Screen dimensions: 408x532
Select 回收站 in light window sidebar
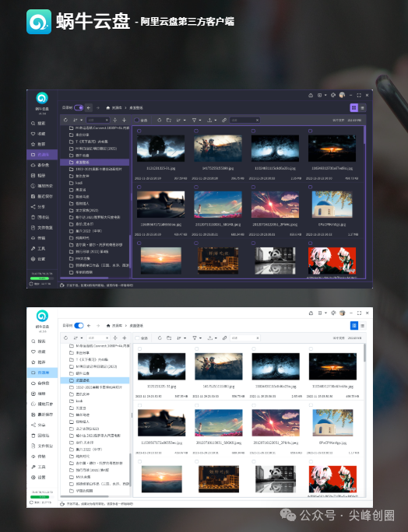click(x=40, y=436)
